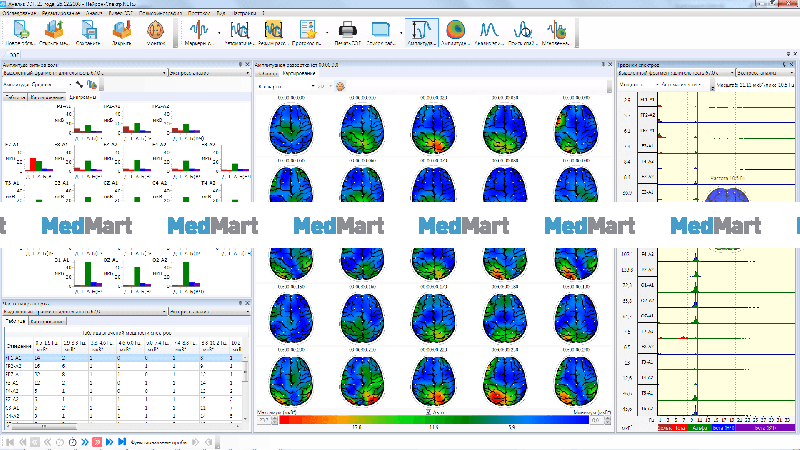Image resolution: width=800 pixels, height=450 pixels.
Task: Open fragment selection dropdown in amplitude panel
Action: click(x=85, y=73)
